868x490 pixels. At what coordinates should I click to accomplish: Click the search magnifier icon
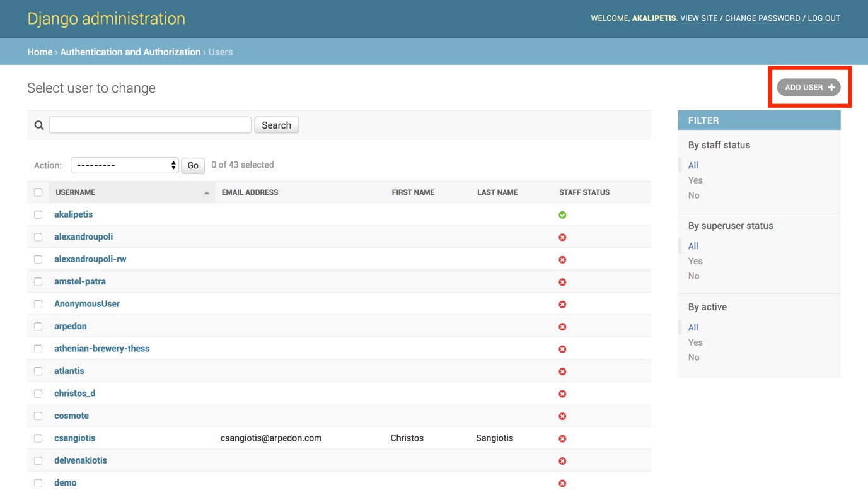(39, 125)
